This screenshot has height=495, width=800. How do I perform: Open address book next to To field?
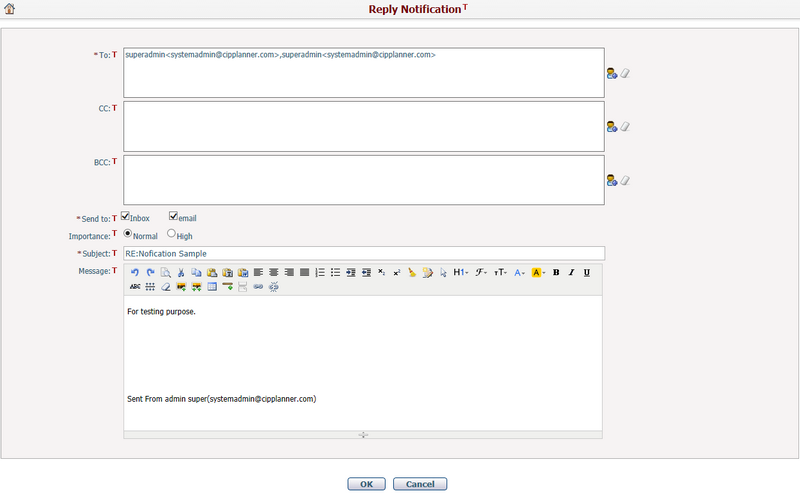pos(611,73)
